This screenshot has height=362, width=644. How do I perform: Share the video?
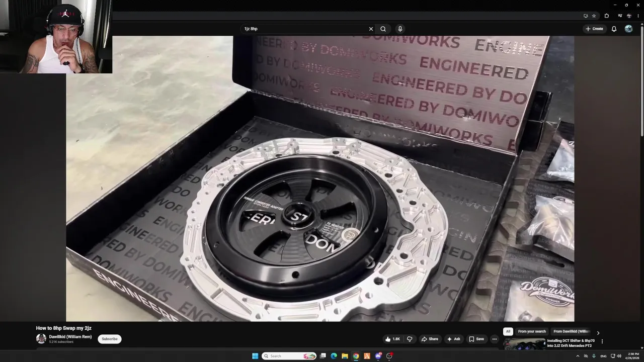[x=430, y=339]
